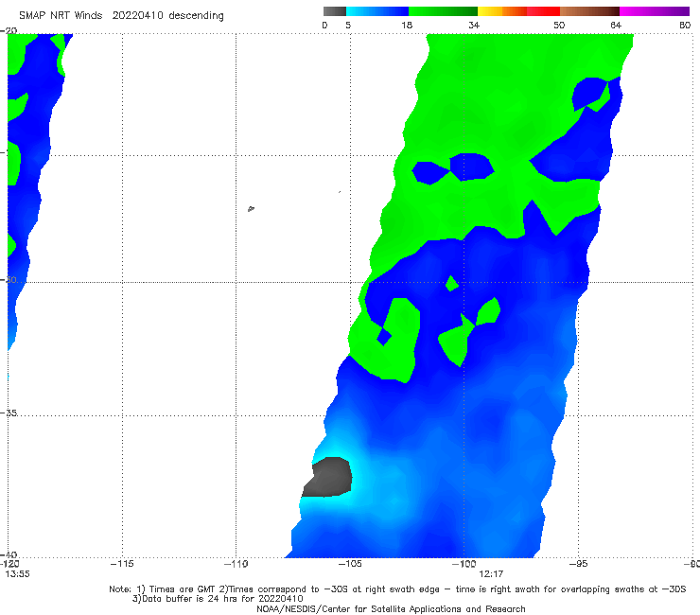Click the small island outline near -110 longitude
The height and width of the screenshot is (615, 700).
tap(251, 208)
